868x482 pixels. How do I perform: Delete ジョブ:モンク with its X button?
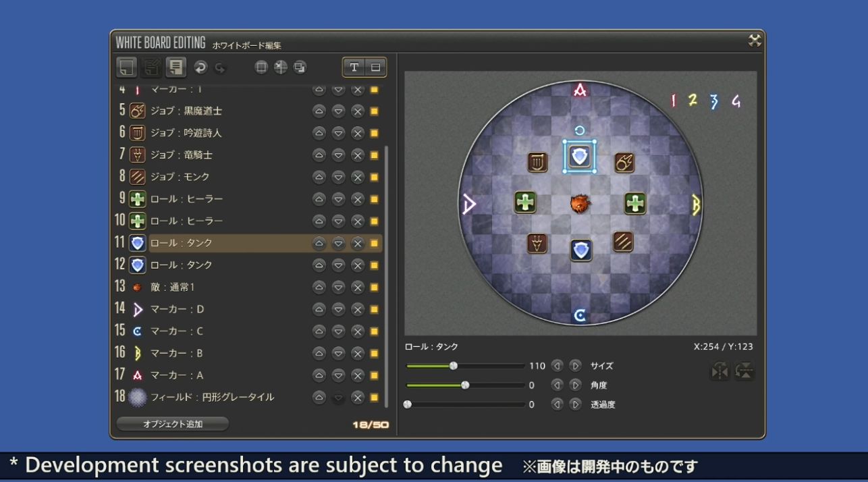click(358, 177)
